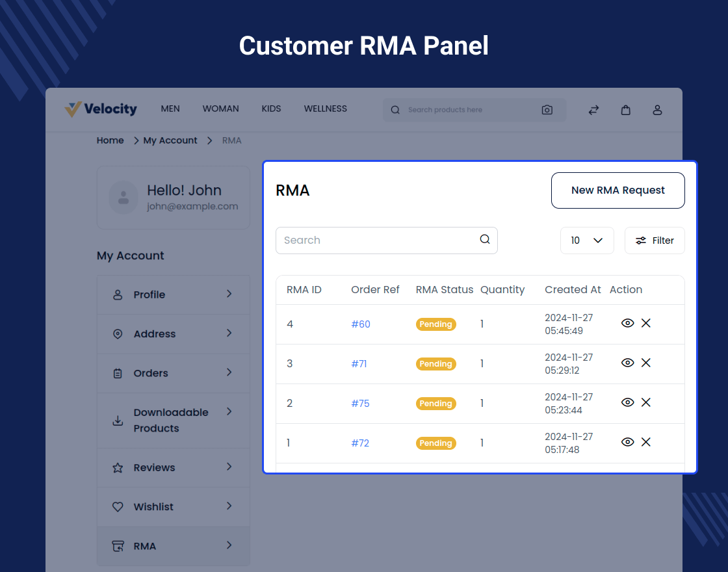Expand Downloadable Products in the sidebar
This screenshot has width=728, height=572.
(x=173, y=420)
